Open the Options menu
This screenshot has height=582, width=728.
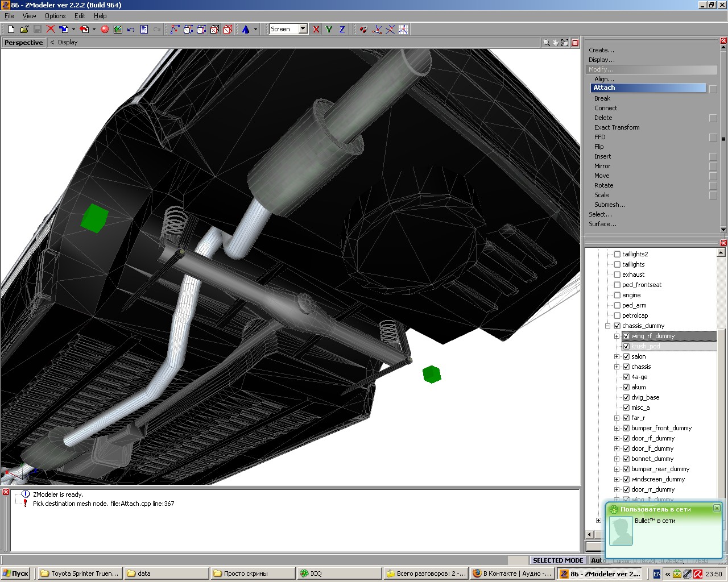click(x=55, y=16)
